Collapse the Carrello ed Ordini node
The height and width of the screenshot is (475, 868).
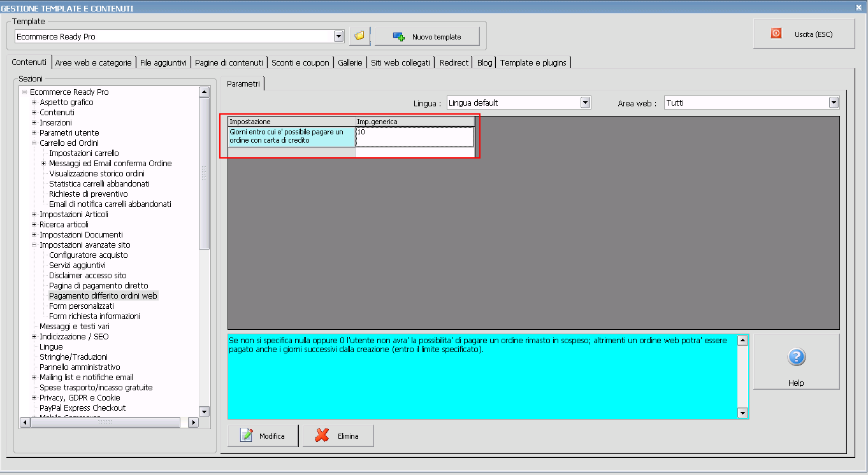tap(34, 143)
